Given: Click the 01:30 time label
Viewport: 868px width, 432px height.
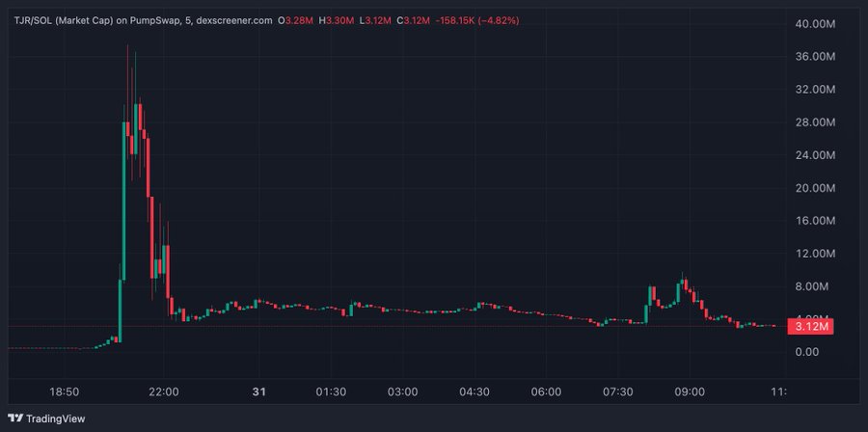Looking at the screenshot, I should tap(331, 392).
